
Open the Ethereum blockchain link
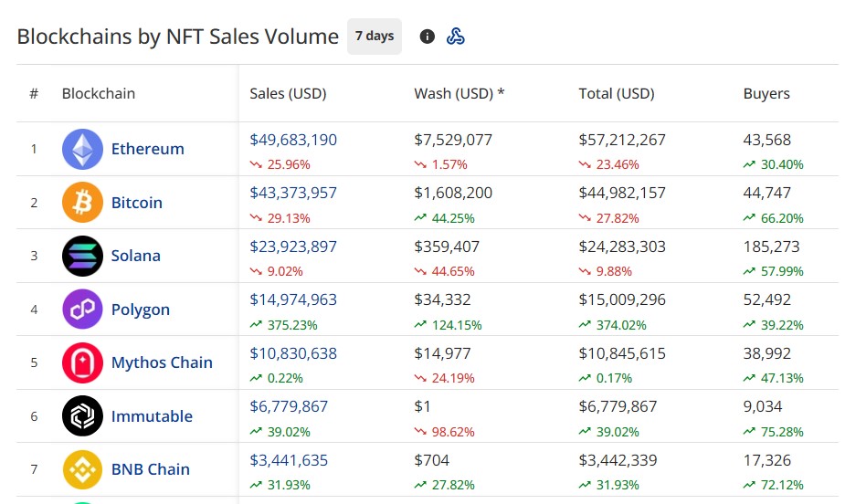(x=147, y=149)
